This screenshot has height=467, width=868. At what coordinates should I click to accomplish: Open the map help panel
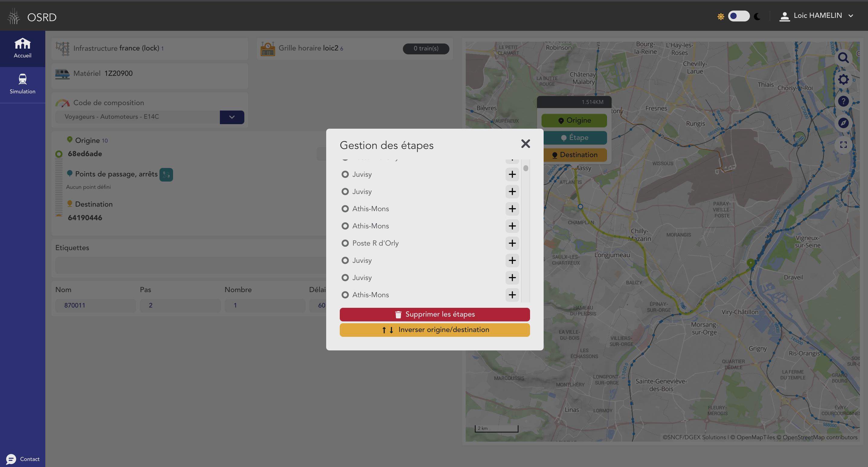coord(844,101)
